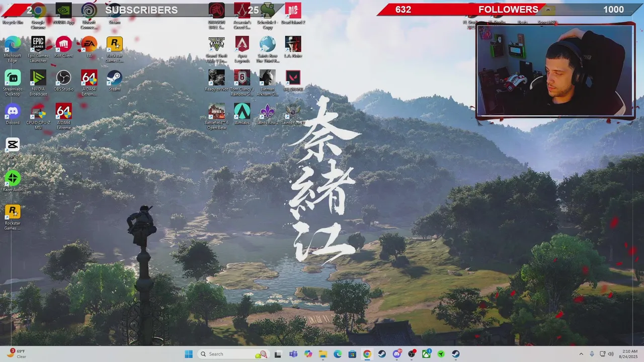
Task: Open the Xbox app from the taskbar
Action: click(426, 354)
